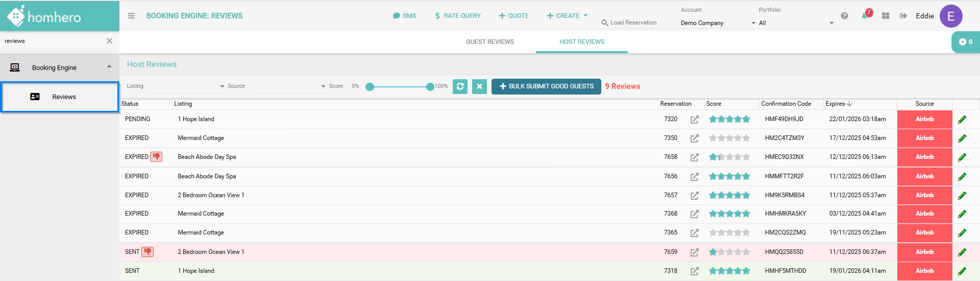Clear the reviews sidebar search
The image size is (980, 281).
click(109, 41)
